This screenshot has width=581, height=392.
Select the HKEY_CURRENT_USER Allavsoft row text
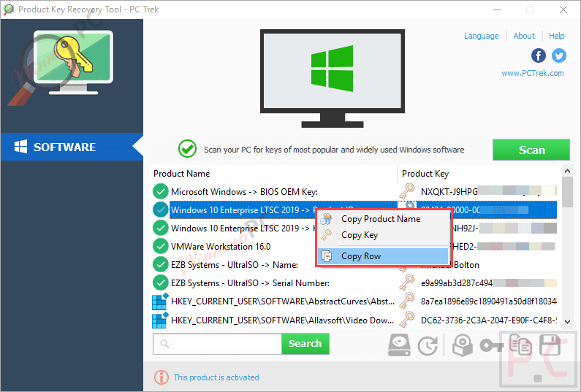282,320
